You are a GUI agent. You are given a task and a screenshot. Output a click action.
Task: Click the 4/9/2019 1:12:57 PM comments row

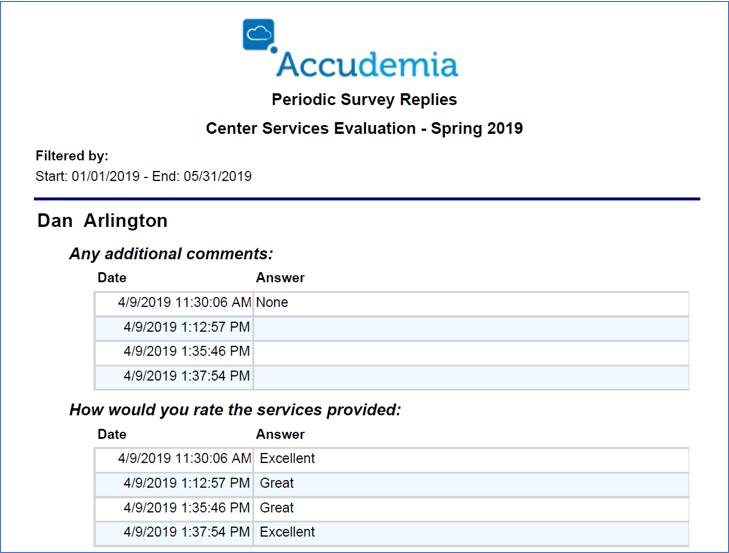point(391,327)
